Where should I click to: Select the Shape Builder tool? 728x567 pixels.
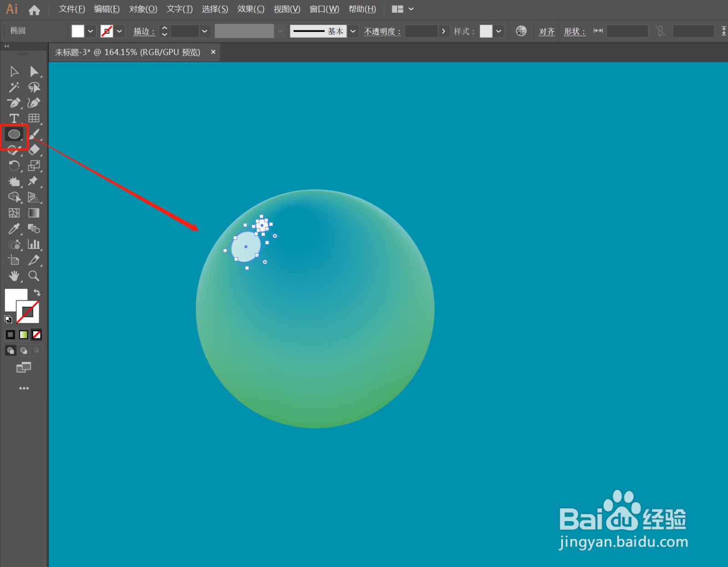point(14,197)
